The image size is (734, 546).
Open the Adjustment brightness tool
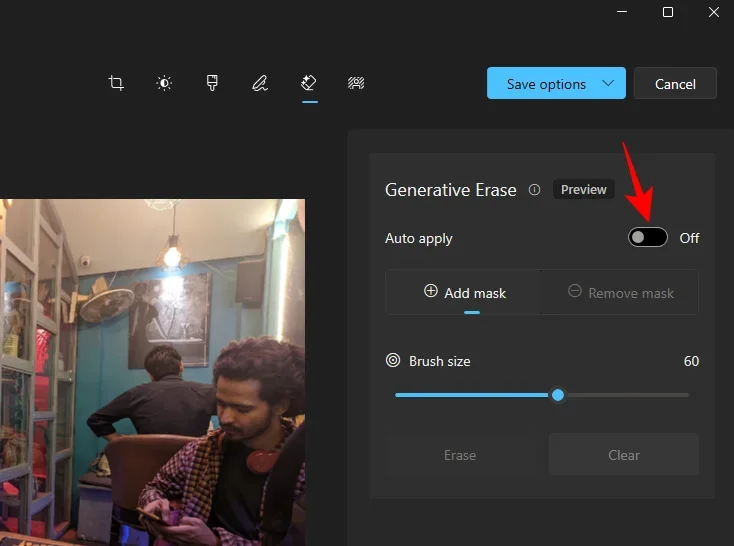point(165,84)
